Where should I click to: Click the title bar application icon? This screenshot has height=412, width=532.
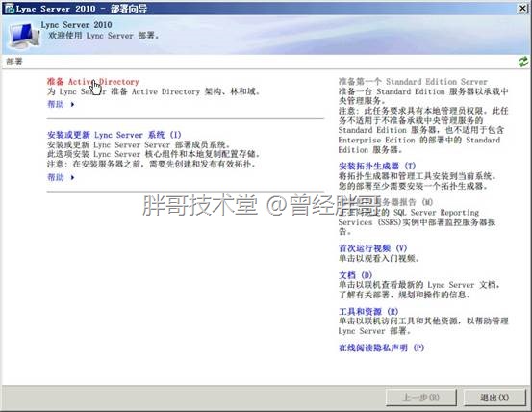coord(10,9)
